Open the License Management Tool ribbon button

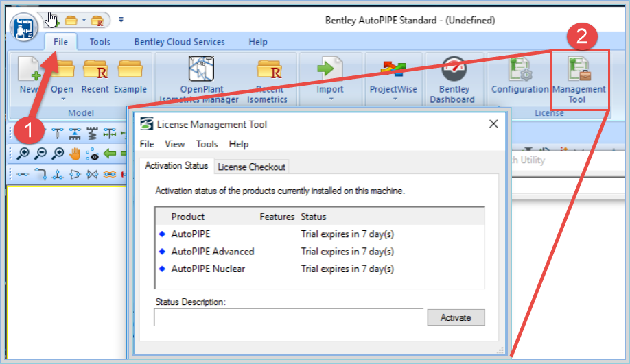[x=579, y=80]
